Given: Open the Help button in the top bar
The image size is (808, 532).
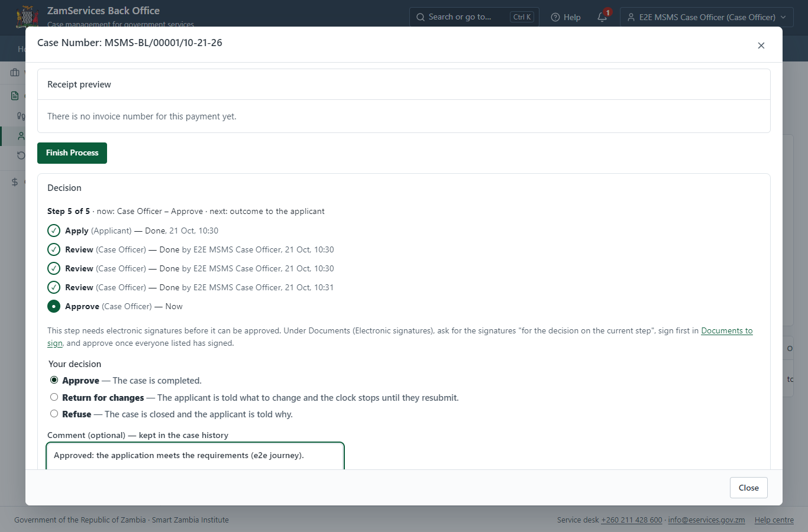Looking at the screenshot, I should 566,17.
